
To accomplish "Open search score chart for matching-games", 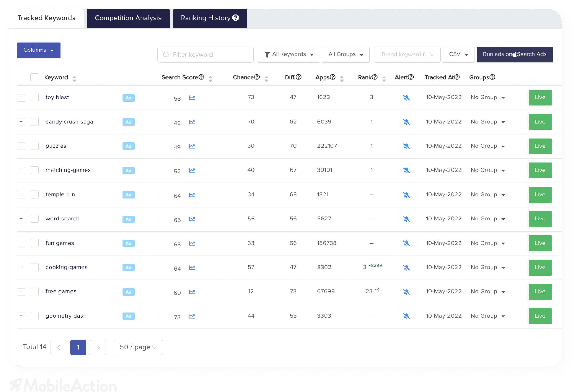I will (192, 171).
